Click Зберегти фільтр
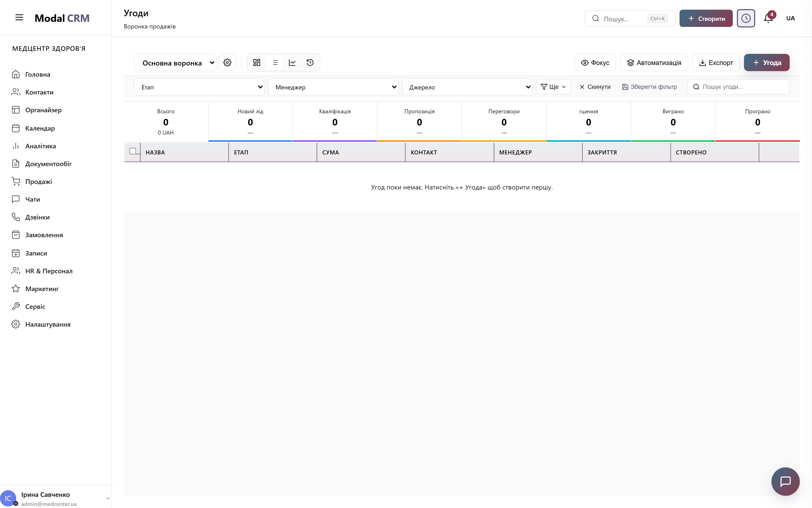The height and width of the screenshot is (508, 812). [649, 87]
